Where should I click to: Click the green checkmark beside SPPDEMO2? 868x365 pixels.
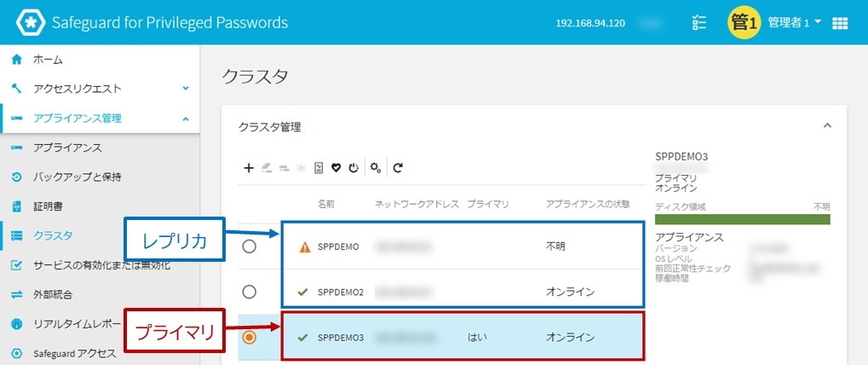pyautogui.click(x=302, y=292)
